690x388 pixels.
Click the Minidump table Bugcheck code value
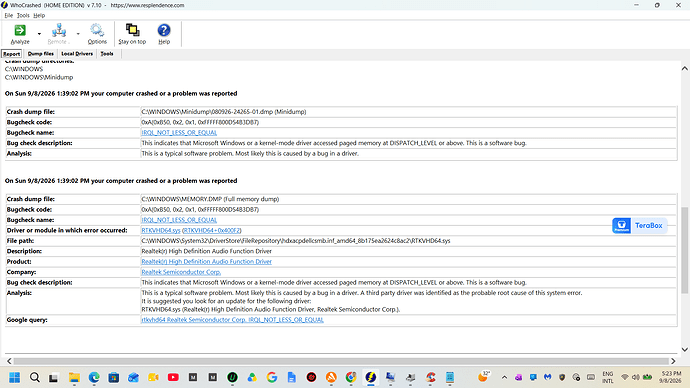click(200, 122)
